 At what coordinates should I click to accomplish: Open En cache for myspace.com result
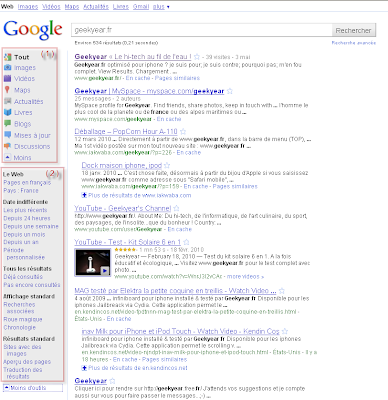(169, 119)
